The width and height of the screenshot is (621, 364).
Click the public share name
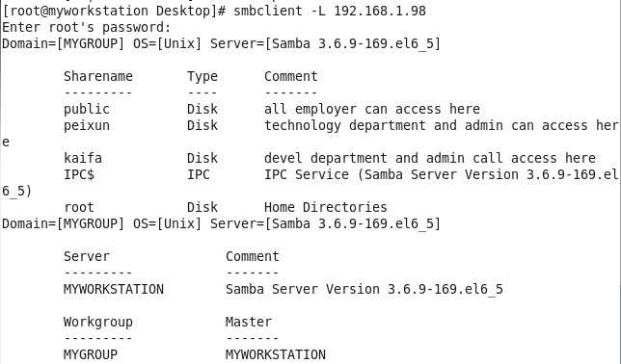(x=87, y=109)
